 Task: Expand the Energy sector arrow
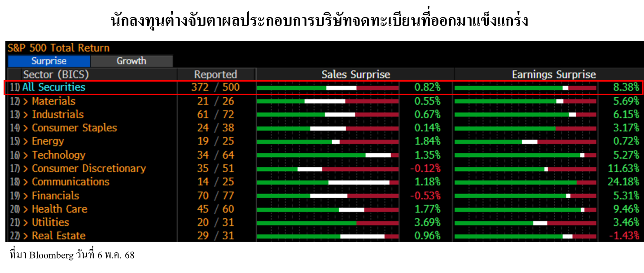26,142
